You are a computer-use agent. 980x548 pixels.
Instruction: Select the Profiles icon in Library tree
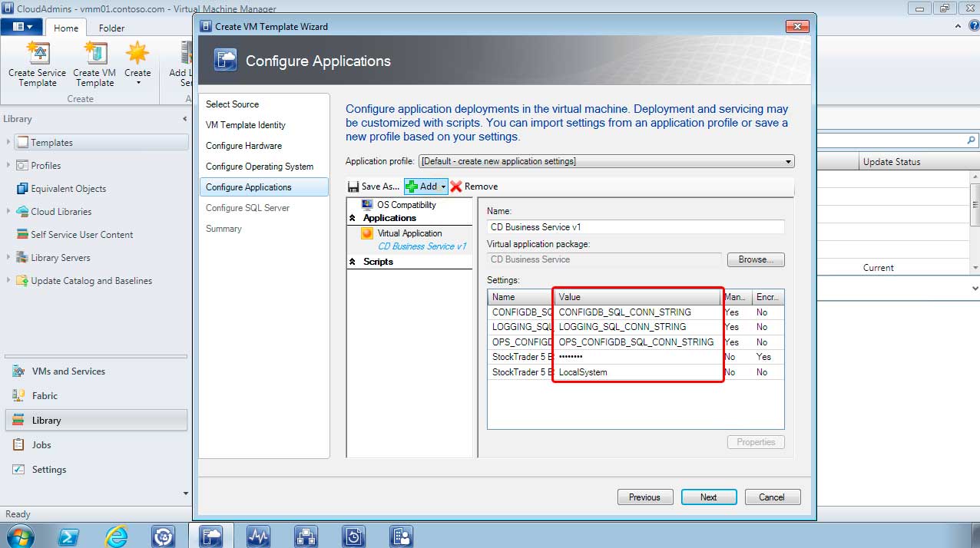[x=22, y=166]
